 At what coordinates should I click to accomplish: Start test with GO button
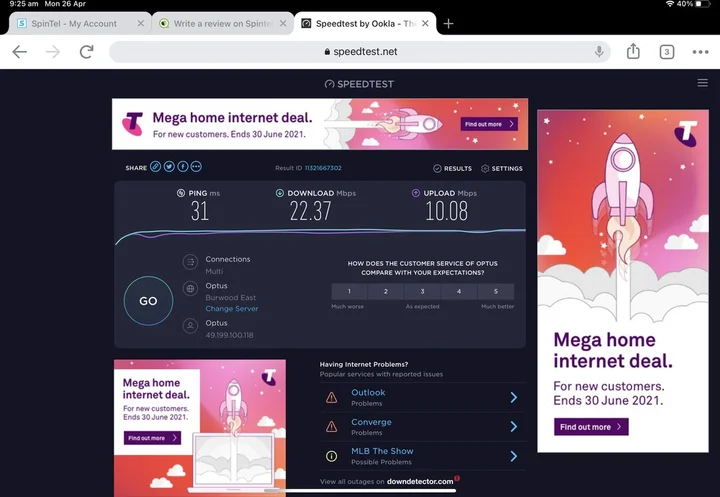click(x=148, y=301)
